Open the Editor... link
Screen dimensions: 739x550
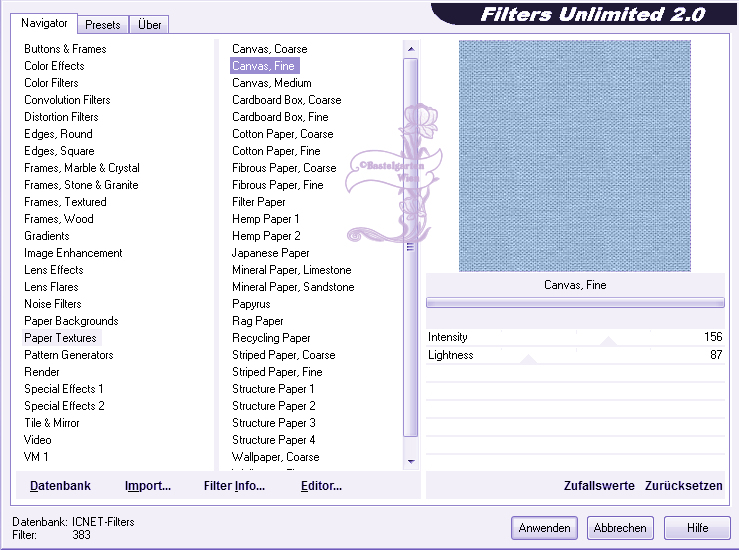click(321, 486)
